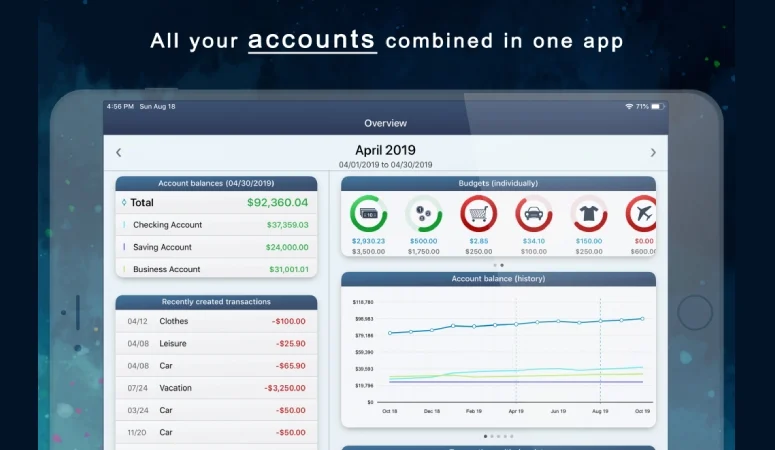Screen dimensions: 775x450
Task: Select the Checking Account row
Action: (216, 225)
